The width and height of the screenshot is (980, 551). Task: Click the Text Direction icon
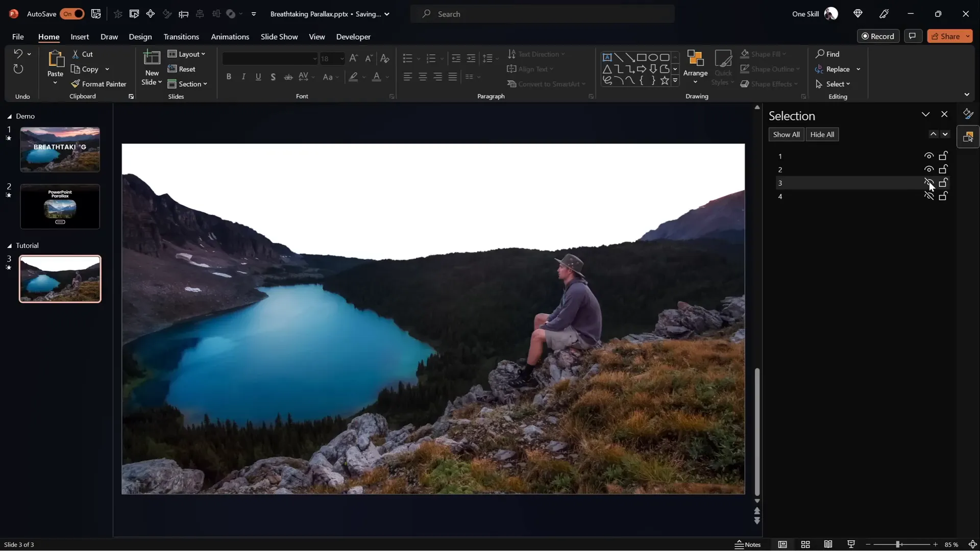pyautogui.click(x=512, y=54)
